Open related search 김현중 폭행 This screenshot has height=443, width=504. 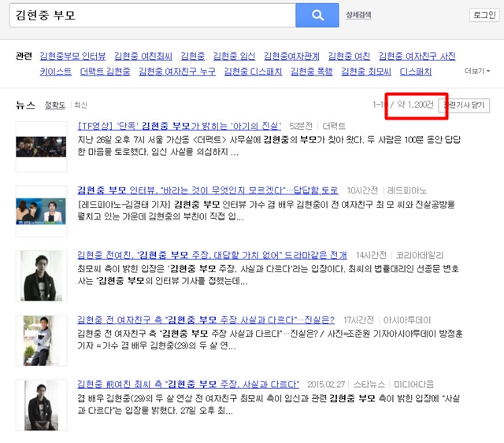point(312,72)
